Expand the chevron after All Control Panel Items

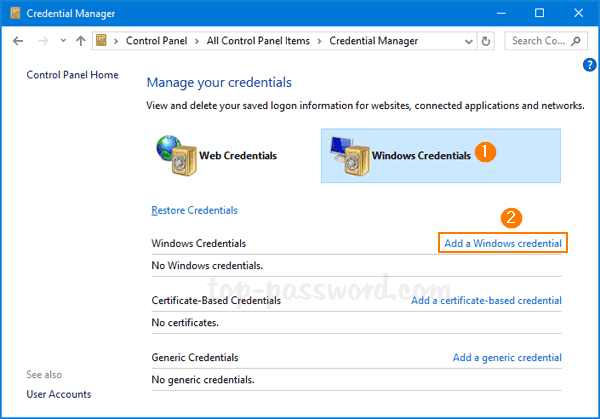click(x=320, y=41)
